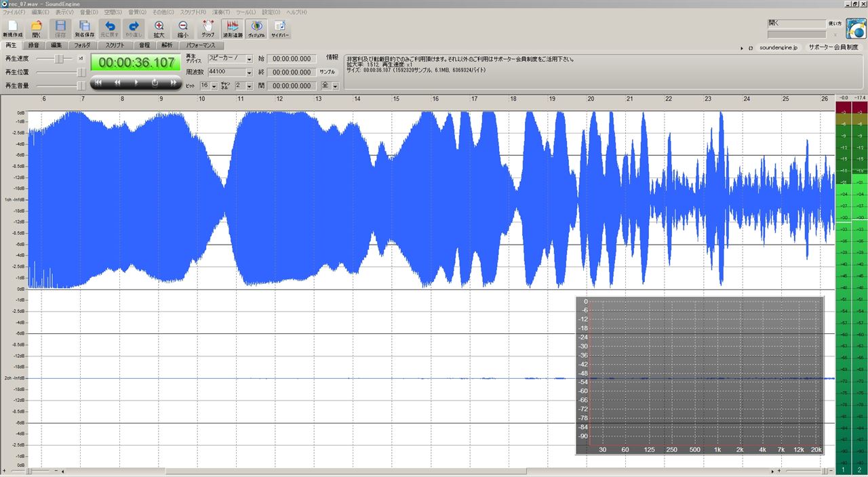This screenshot has height=477, width=868.
Task: Switch to the 編集 tab
Action: (x=56, y=45)
